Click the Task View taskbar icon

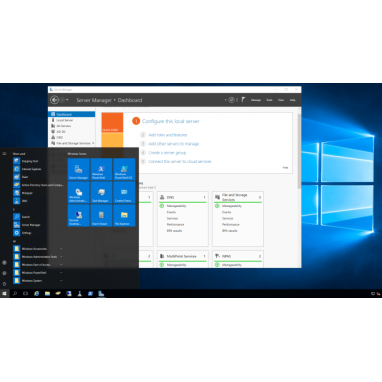26,293
